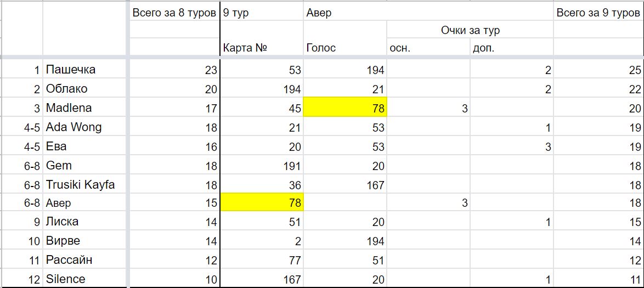Click Рассайн's card number 77
This screenshot has height=288, width=644.
[262, 260]
